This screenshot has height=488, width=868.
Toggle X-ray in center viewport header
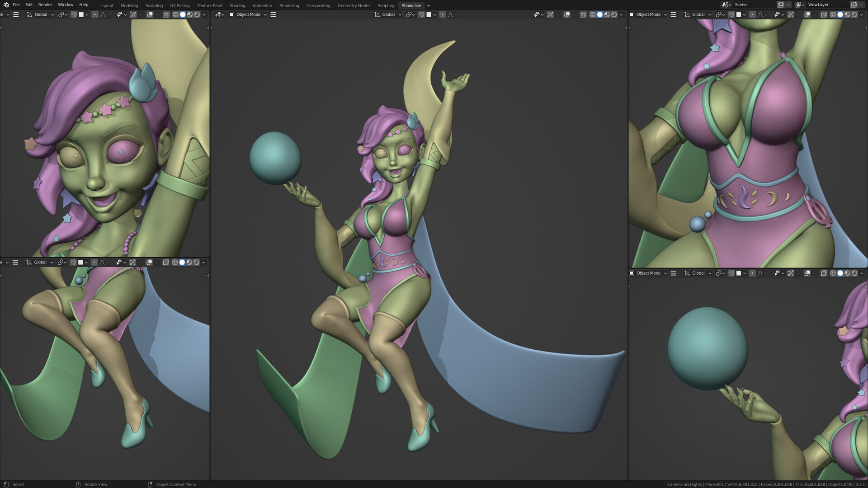pos(583,14)
